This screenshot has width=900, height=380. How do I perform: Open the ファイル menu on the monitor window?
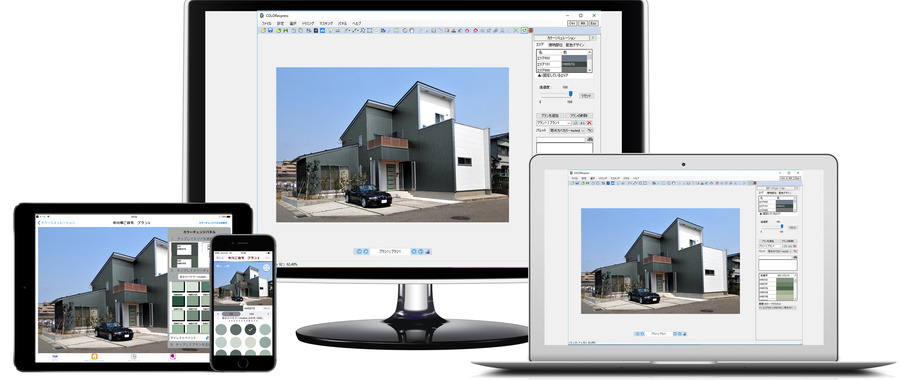[266, 24]
